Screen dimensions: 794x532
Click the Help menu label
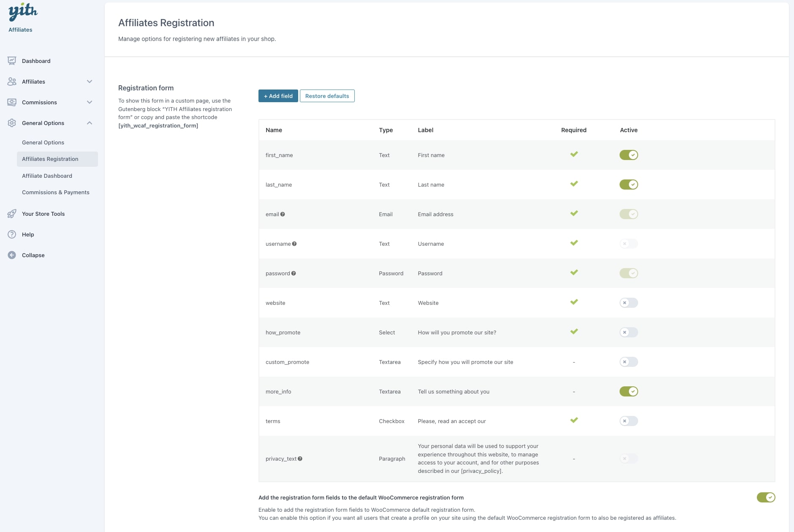tap(28, 234)
